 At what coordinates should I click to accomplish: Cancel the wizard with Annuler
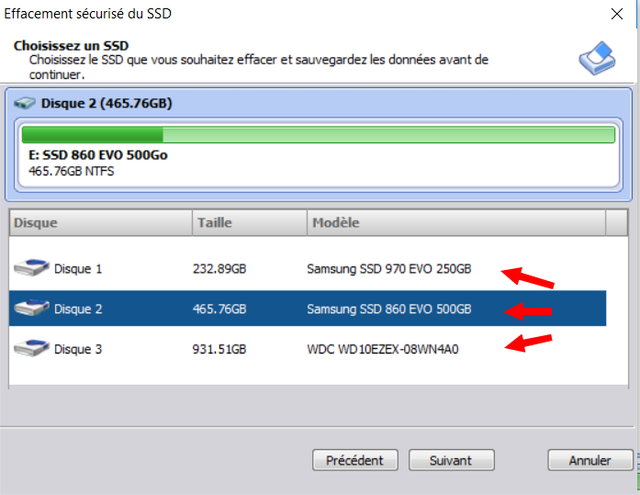(x=590, y=460)
